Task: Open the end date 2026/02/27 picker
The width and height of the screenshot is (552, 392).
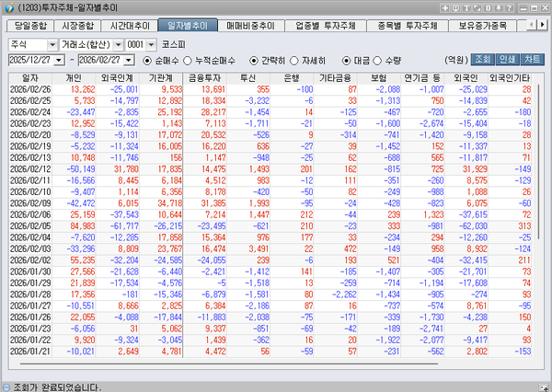Action: (x=129, y=60)
